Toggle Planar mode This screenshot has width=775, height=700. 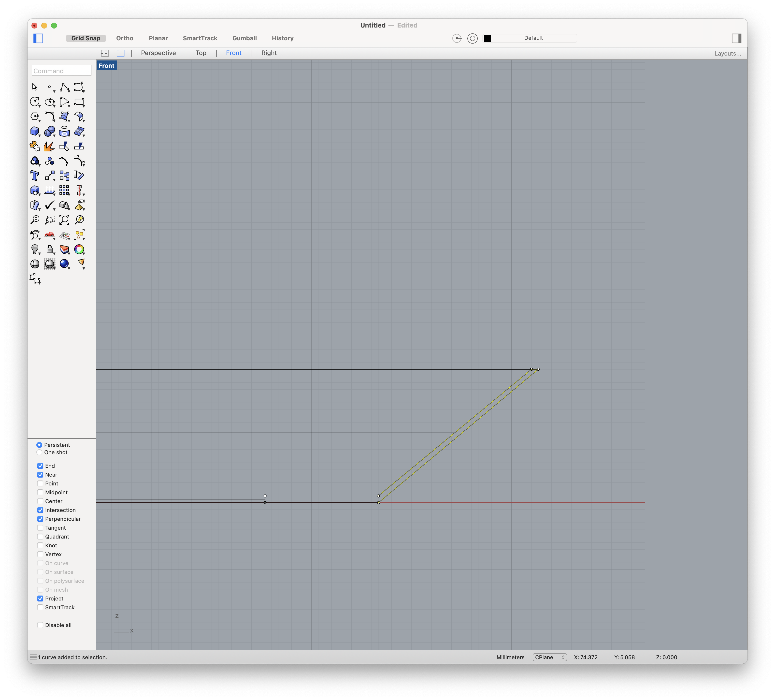[158, 38]
